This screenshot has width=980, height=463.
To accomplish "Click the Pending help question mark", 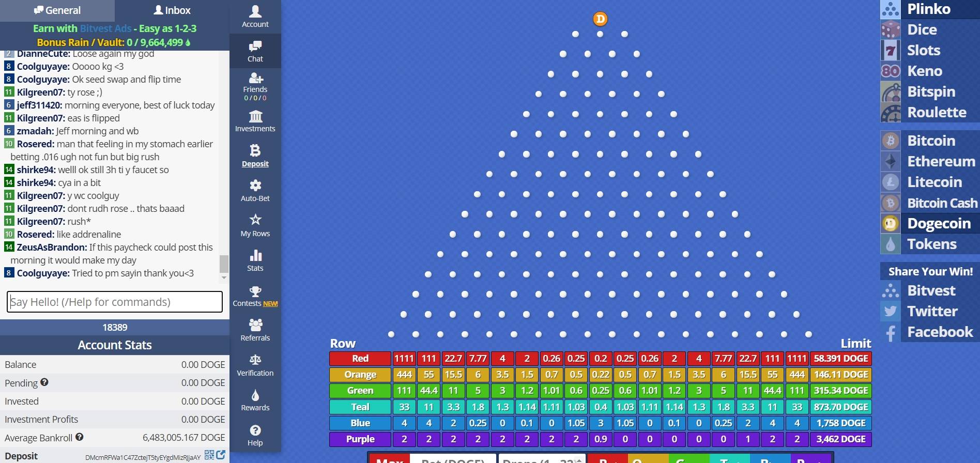I will click(x=44, y=382).
